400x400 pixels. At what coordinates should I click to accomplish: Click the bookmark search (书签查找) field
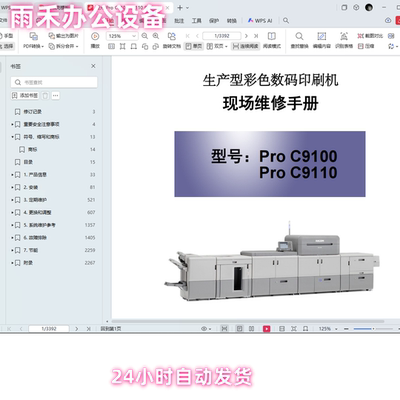pyautogui.click(x=54, y=82)
